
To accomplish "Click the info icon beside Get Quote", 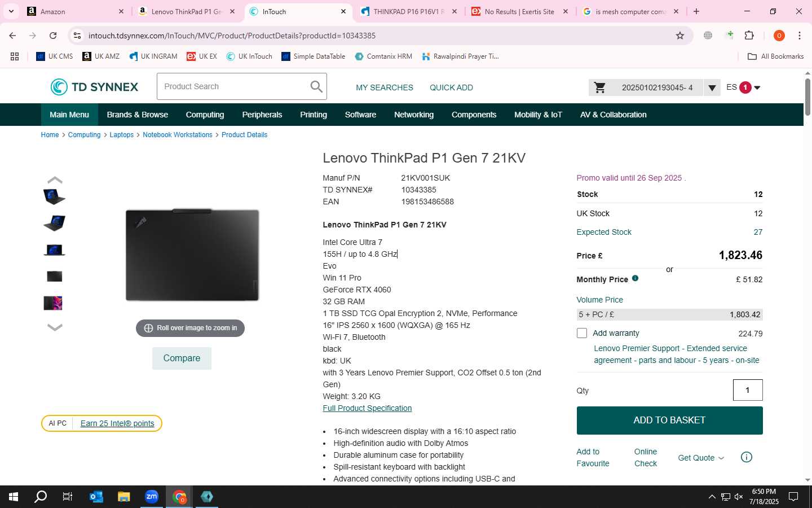I will pyautogui.click(x=747, y=457).
